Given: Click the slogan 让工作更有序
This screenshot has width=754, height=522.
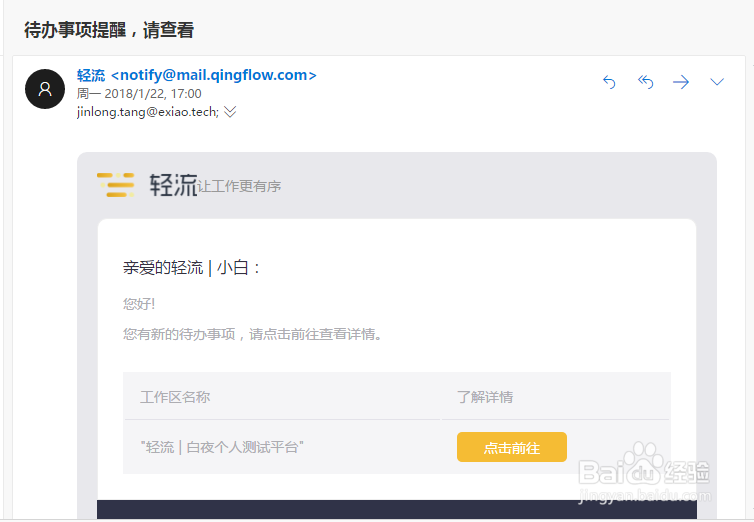Looking at the screenshot, I should tap(239, 186).
